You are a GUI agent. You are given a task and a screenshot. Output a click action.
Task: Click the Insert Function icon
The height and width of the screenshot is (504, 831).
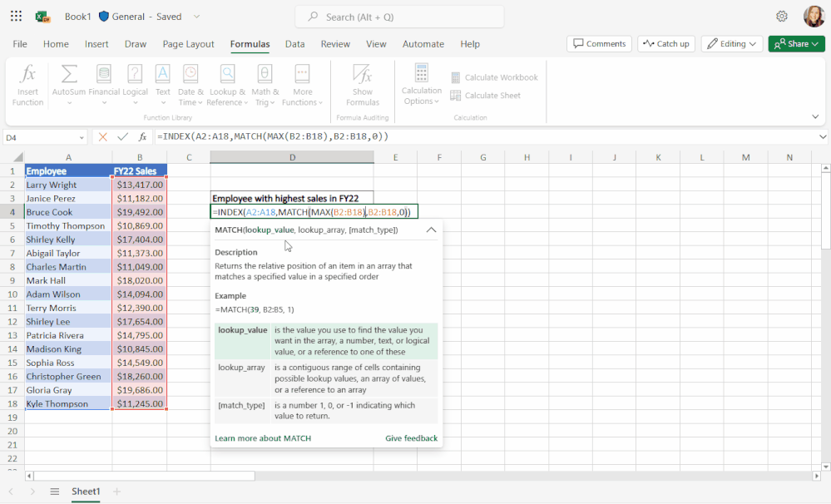click(x=27, y=83)
